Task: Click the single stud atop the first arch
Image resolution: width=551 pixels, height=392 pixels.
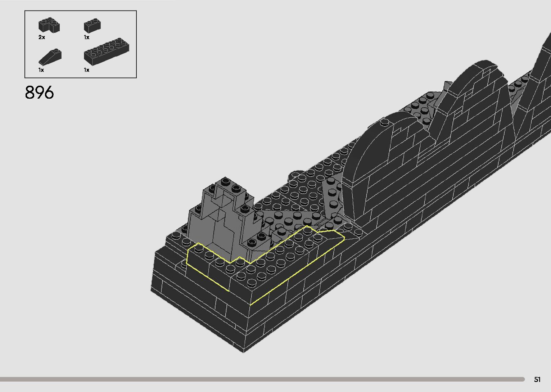Action: [385, 123]
